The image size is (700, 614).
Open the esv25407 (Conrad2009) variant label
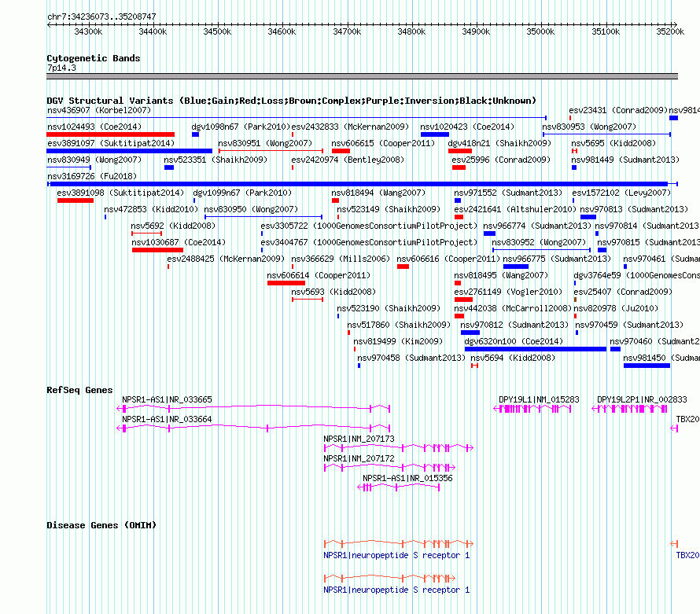pos(623,292)
